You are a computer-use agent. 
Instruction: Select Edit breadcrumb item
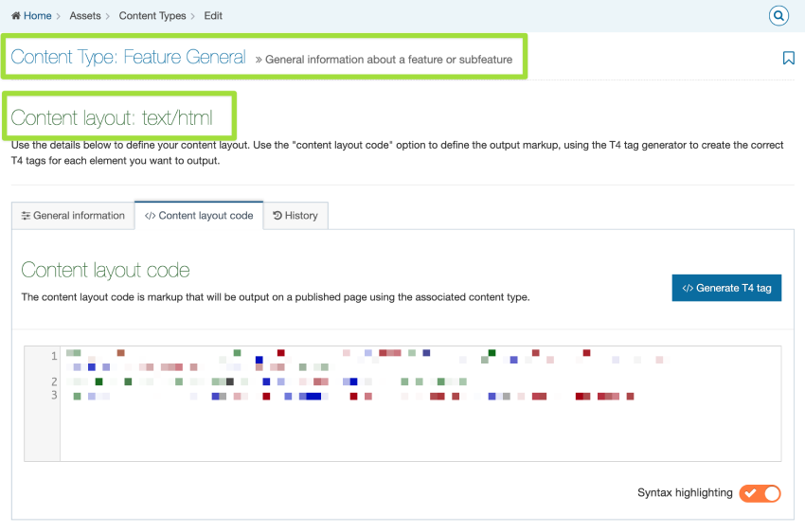click(x=213, y=16)
